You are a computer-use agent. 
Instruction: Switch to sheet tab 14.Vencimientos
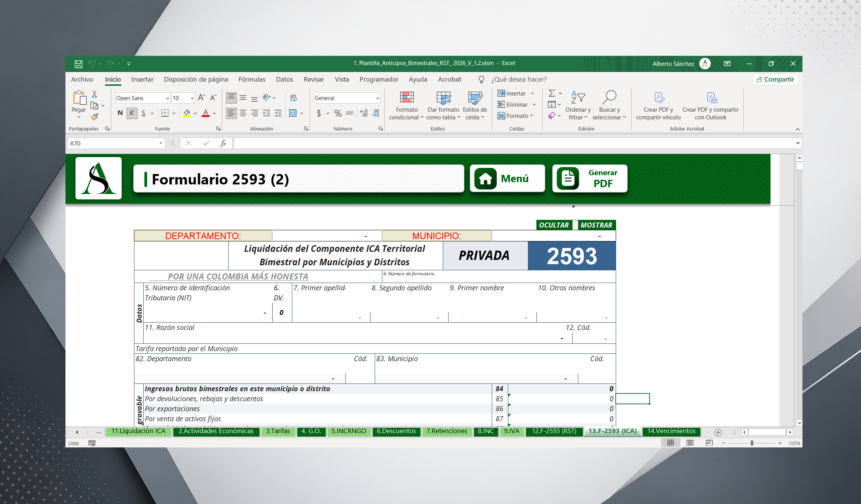point(671,431)
